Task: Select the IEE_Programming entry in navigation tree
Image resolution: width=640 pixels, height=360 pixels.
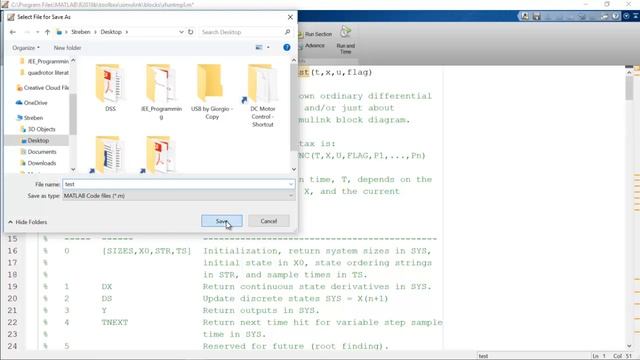Action: click(45, 61)
